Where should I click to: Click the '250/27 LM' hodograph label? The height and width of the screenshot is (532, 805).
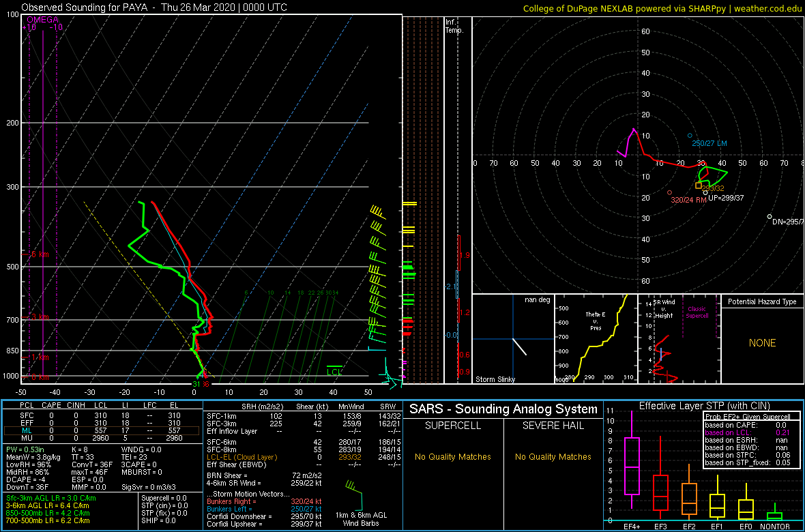[x=709, y=143]
